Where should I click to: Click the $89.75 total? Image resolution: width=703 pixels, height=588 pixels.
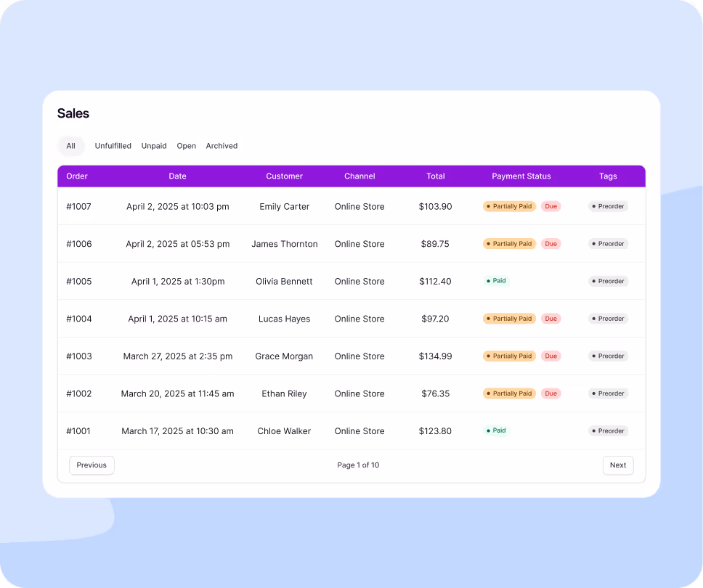tap(435, 244)
